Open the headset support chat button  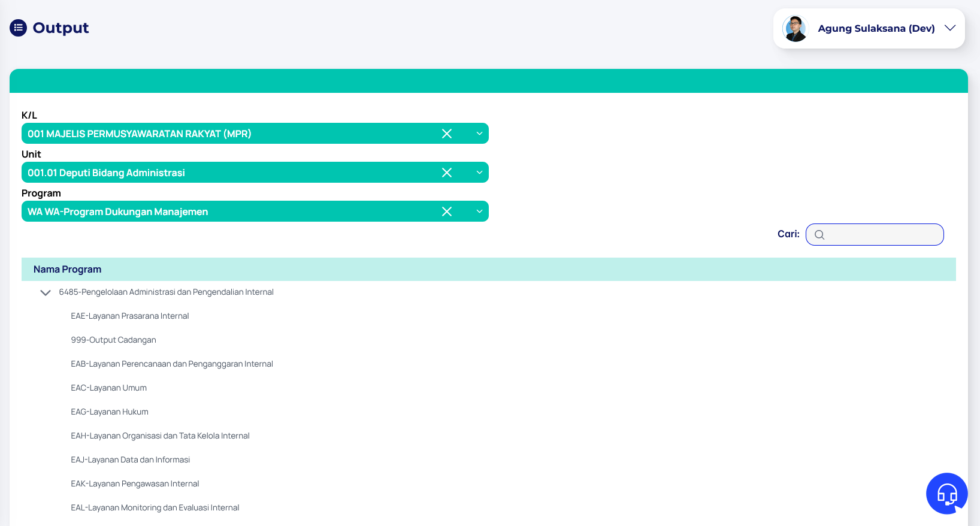click(x=946, y=494)
